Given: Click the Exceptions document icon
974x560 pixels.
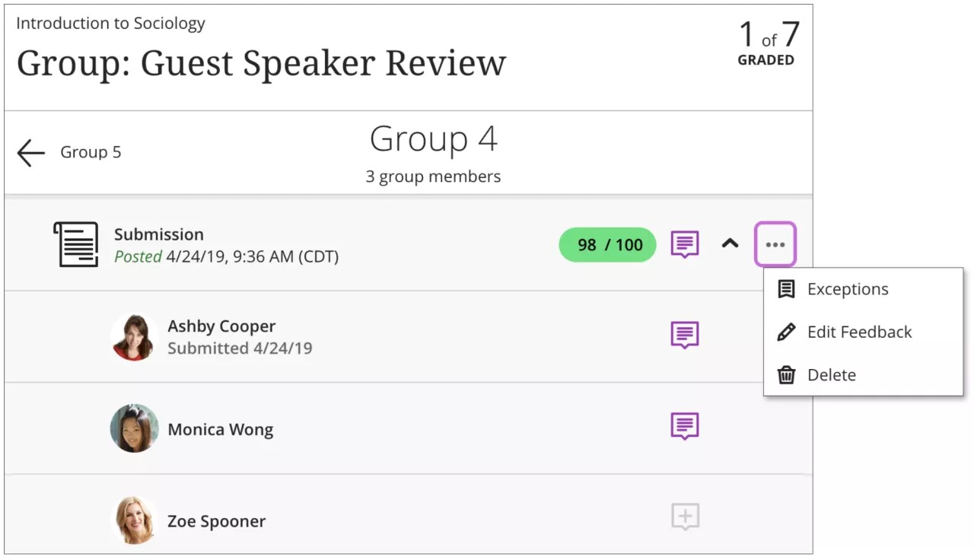Looking at the screenshot, I should [786, 289].
